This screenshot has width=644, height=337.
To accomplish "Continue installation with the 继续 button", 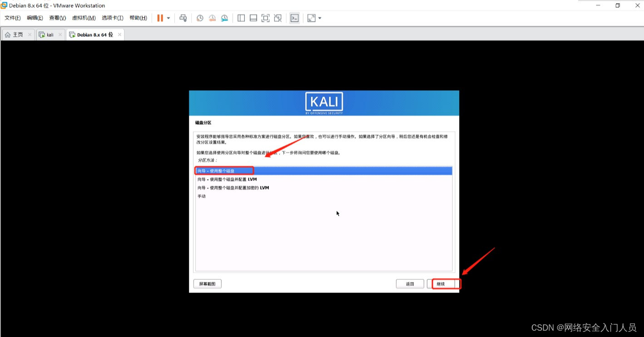I will click(x=441, y=284).
